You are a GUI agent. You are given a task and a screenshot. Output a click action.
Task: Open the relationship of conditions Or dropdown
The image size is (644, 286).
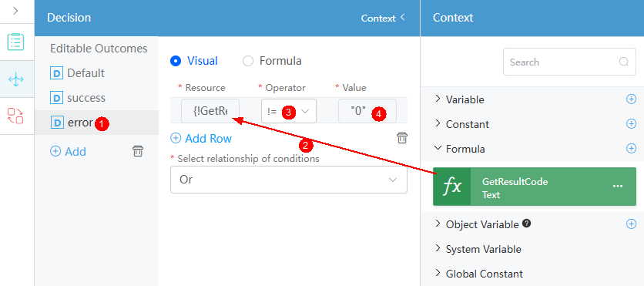(289, 180)
